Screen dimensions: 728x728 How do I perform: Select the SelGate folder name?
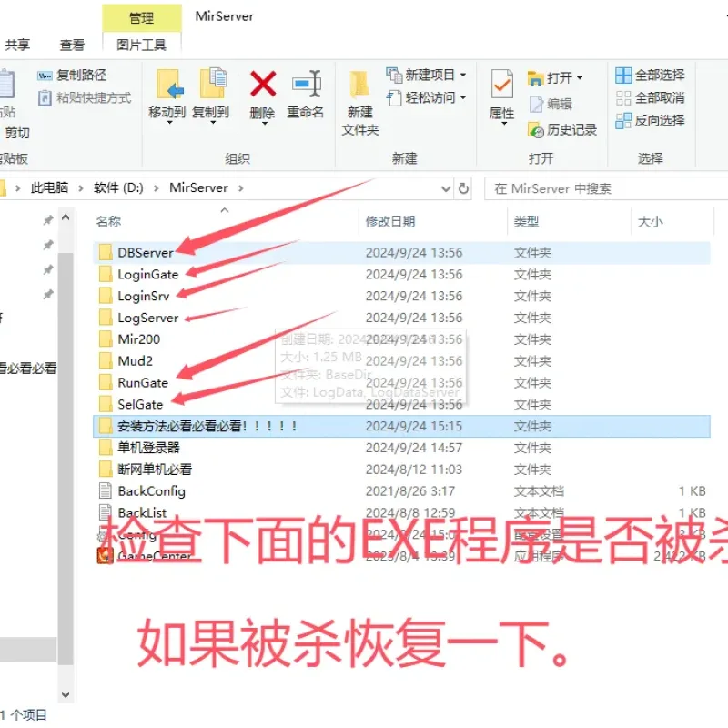point(140,404)
